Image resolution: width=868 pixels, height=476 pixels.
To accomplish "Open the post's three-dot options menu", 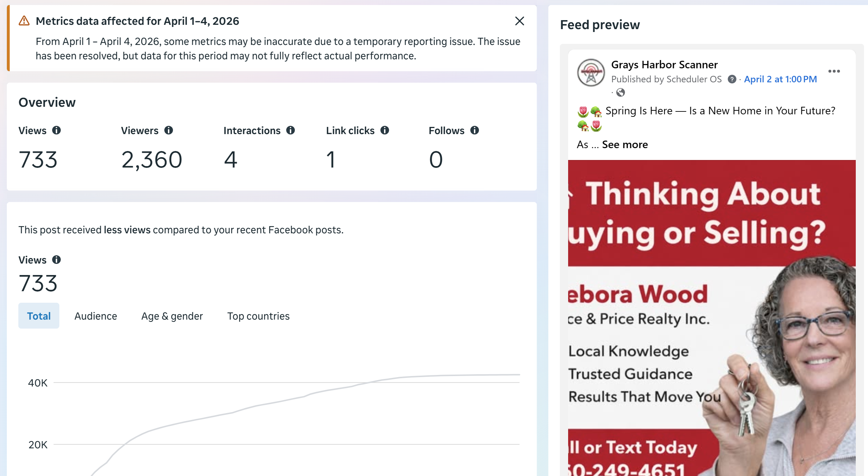I will click(834, 71).
